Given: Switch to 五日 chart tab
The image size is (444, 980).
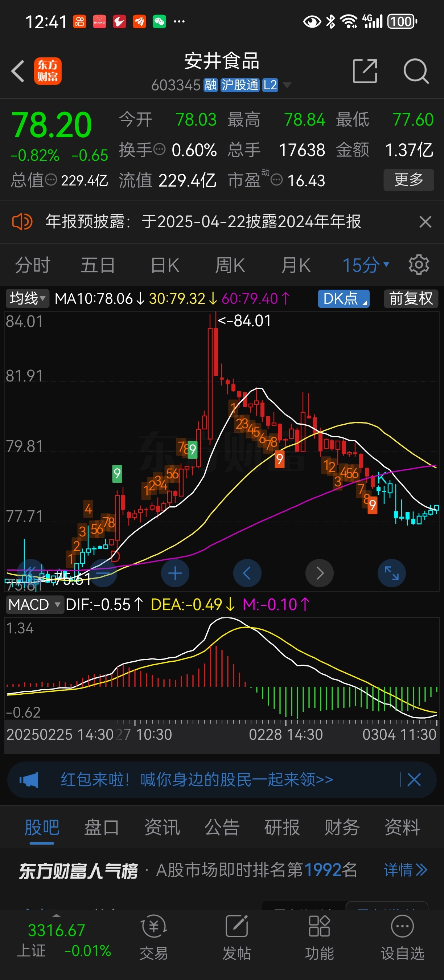Looking at the screenshot, I should [x=98, y=265].
